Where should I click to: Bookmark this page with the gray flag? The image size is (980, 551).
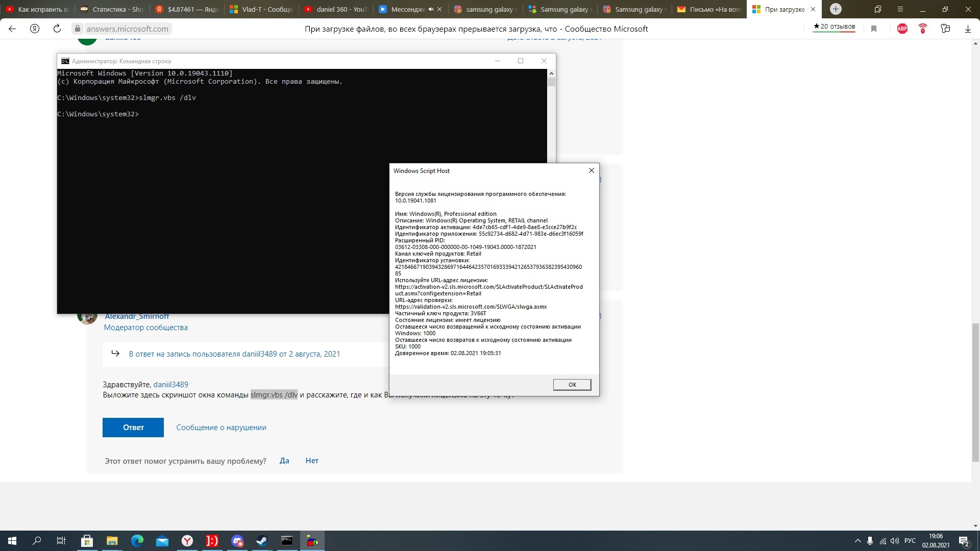[x=874, y=29]
